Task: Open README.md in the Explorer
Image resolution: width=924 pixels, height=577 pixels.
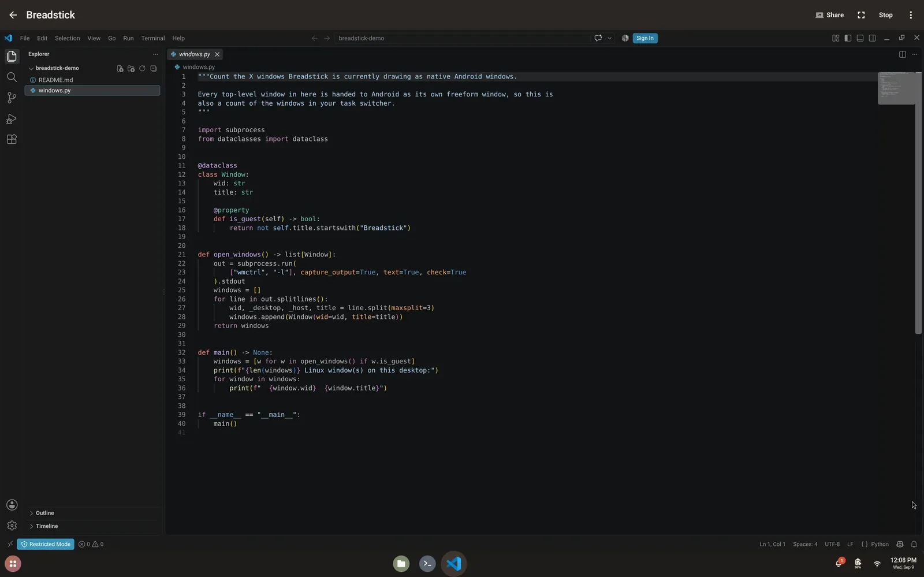Action: click(x=92, y=80)
